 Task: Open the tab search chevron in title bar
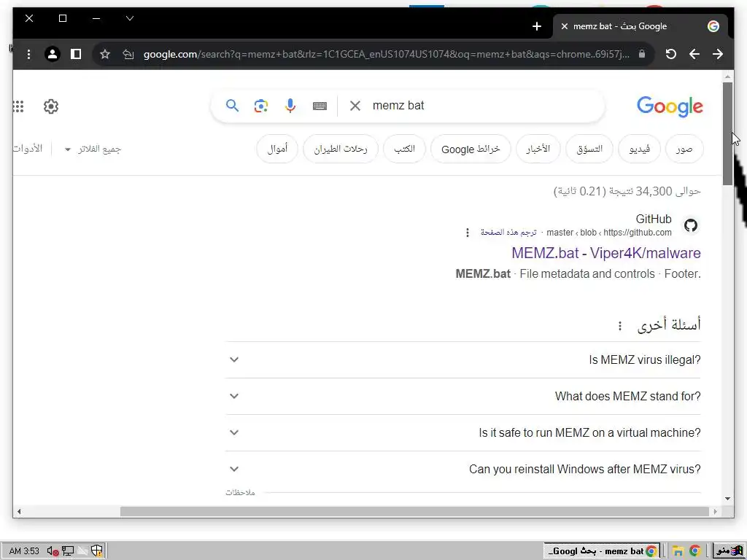130,18
